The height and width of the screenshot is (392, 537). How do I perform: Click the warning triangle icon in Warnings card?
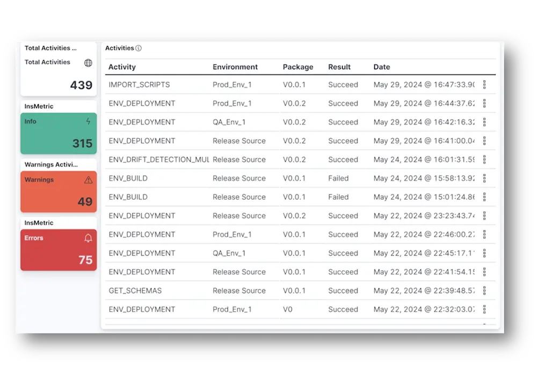[x=89, y=180]
